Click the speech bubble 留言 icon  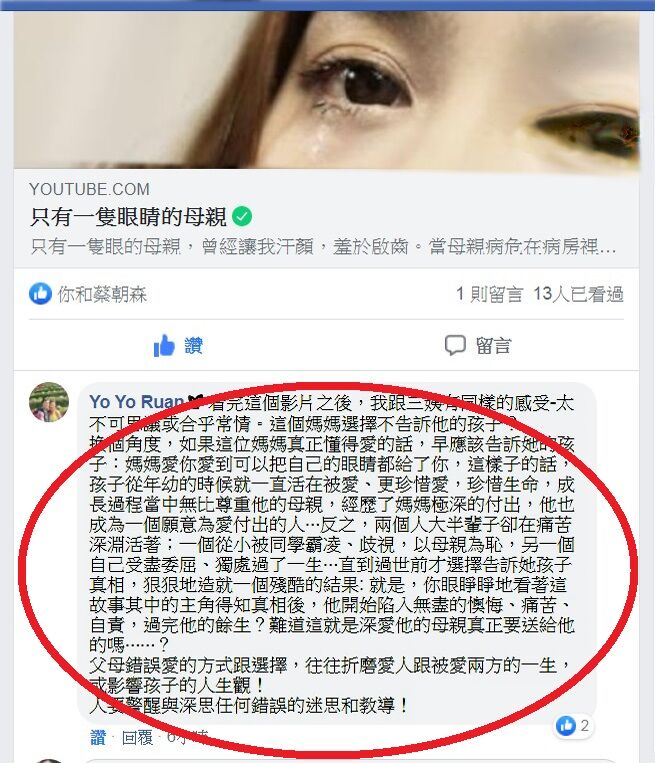[455, 345]
